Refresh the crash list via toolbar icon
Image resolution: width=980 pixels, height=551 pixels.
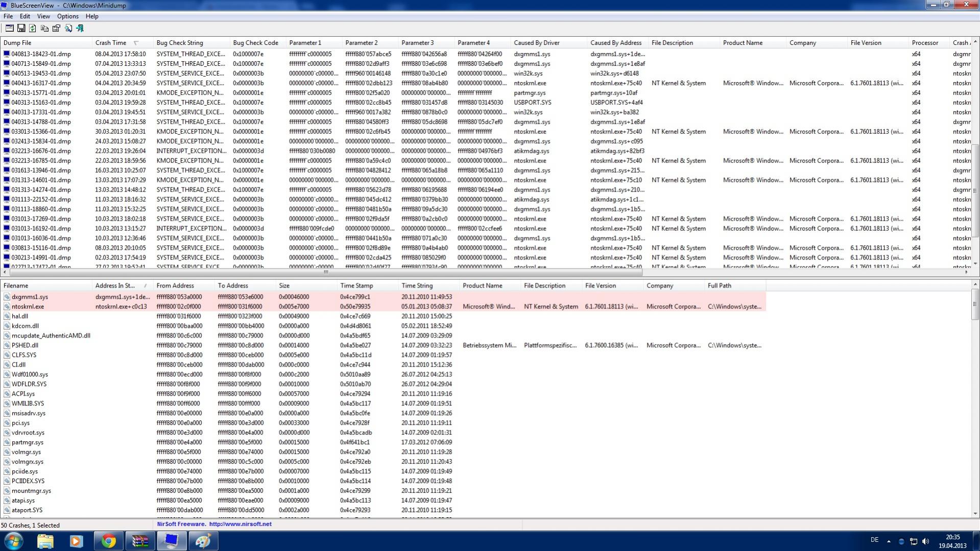[x=33, y=28]
